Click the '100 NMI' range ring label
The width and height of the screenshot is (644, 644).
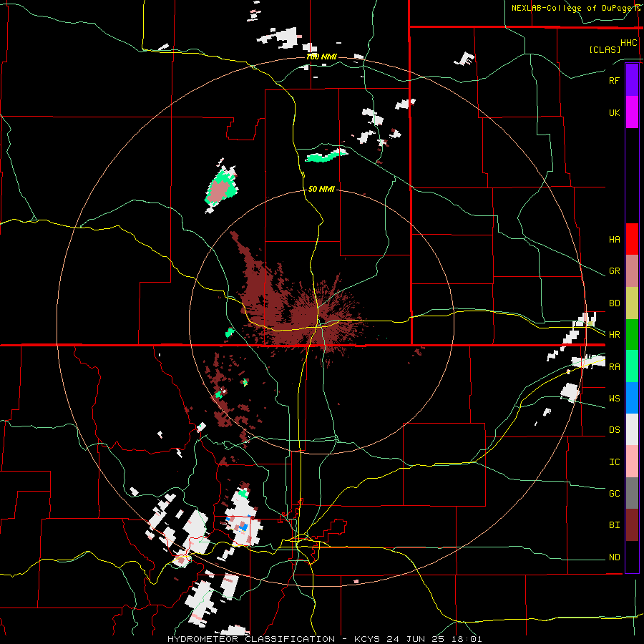(x=321, y=57)
